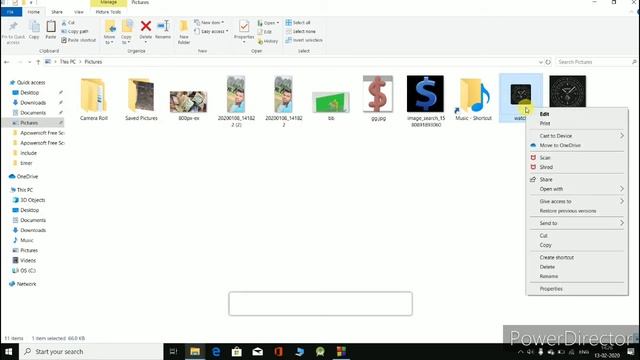Open Microsoft Store from taskbar

(x=237, y=351)
